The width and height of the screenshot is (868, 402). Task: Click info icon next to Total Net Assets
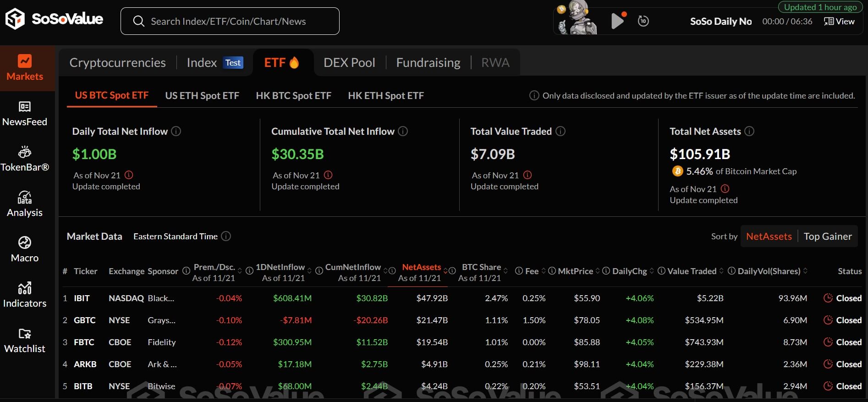pos(749,132)
